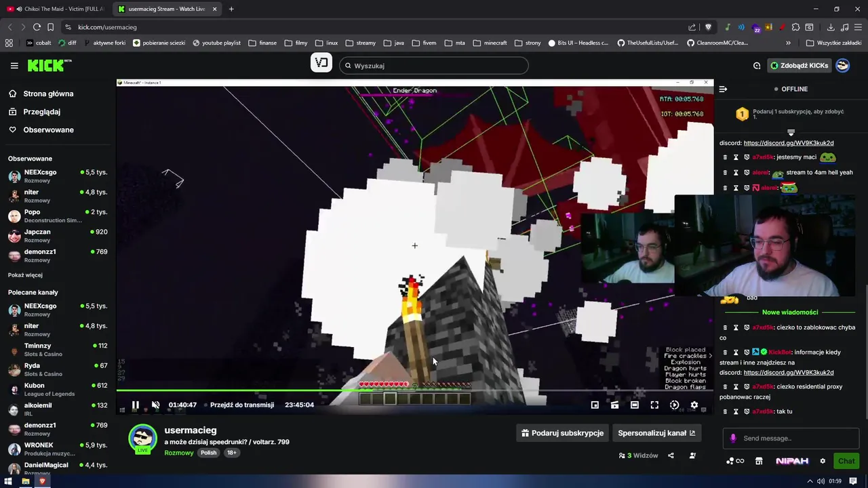Enter fullscreen video mode
The height and width of the screenshot is (488, 868).
click(x=654, y=405)
